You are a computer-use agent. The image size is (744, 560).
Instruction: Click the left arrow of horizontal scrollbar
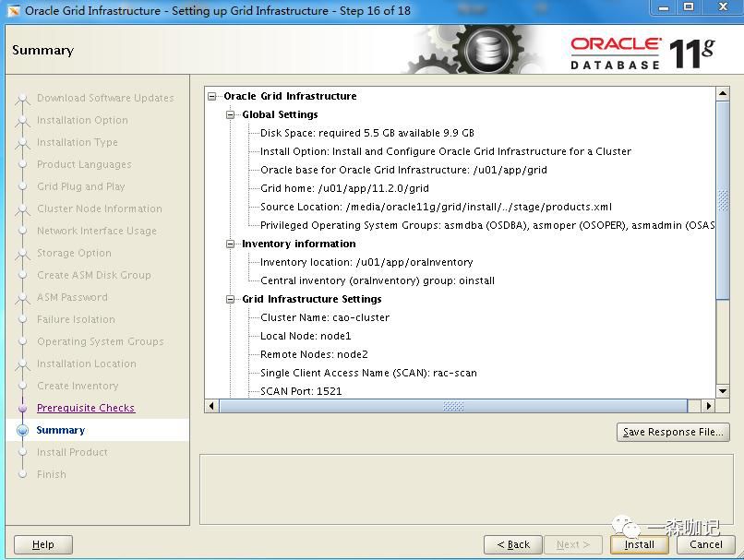(x=211, y=406)
